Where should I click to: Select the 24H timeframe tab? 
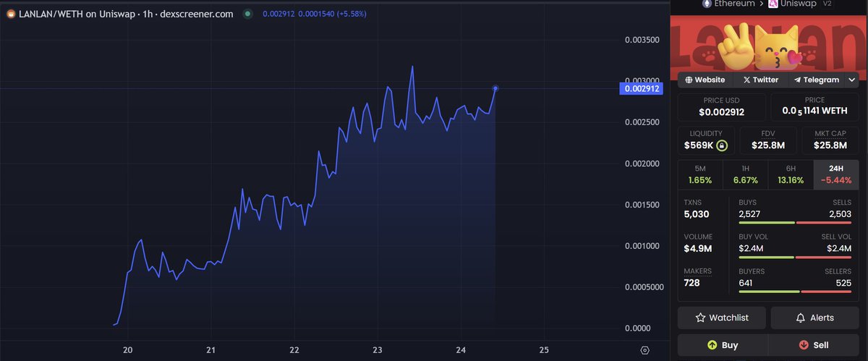(836, 174)
